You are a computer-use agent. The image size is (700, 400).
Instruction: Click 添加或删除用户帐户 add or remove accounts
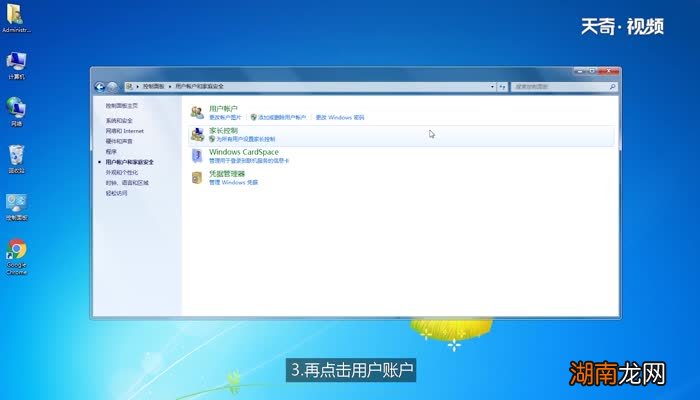(x=282, y=117)
